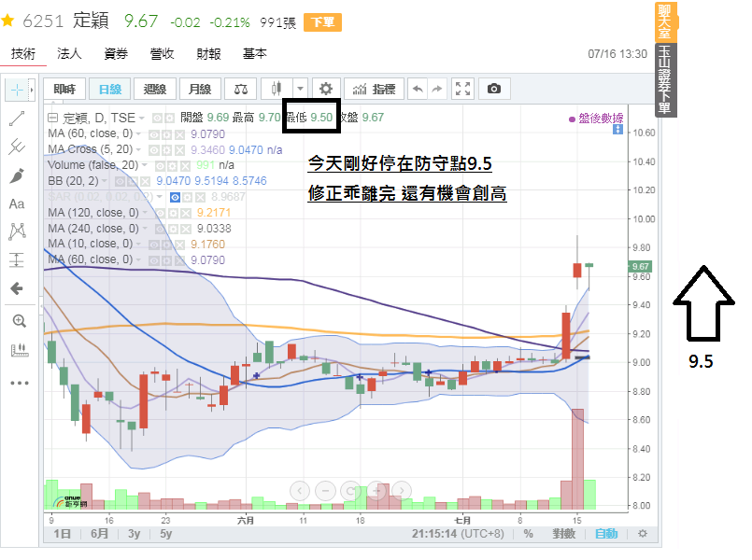Activate the magnifier zoom-in tool
The width and height of the screenshot is (752, 560).
pos(20,321)
